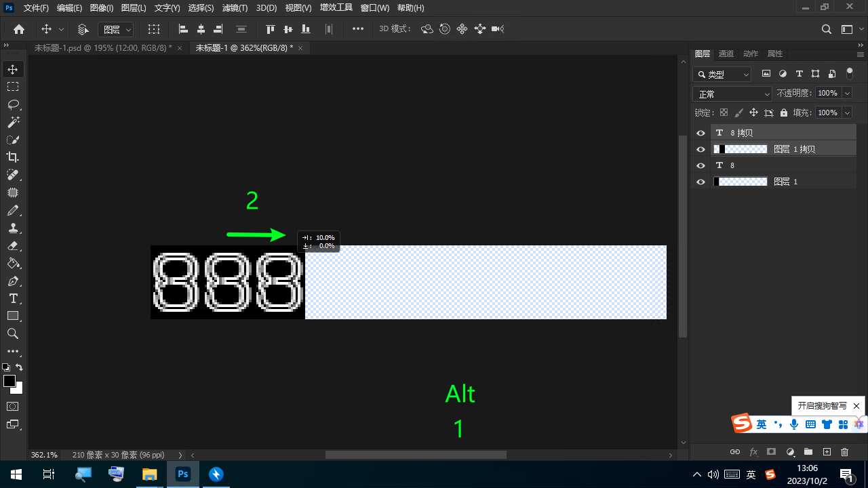This screenshot has height=488, width=868.
Task: Open the 滤镜(T) menu
Action: [x=235, y=8]
